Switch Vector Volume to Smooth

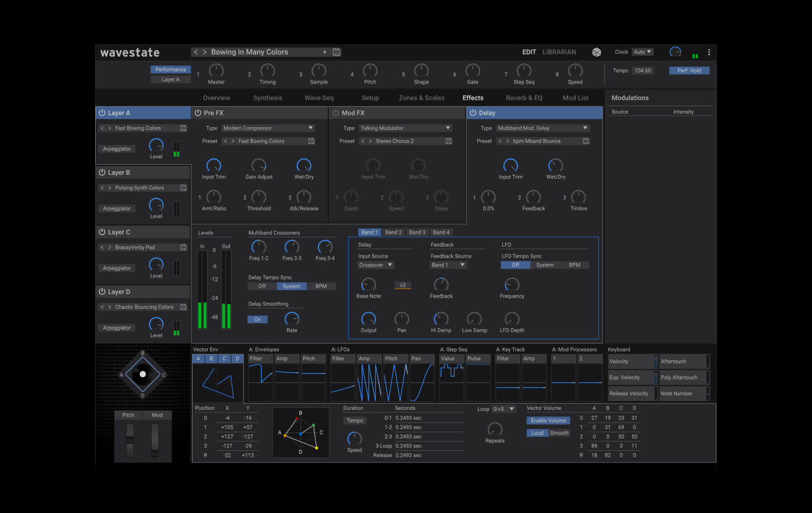click(559, 433)
